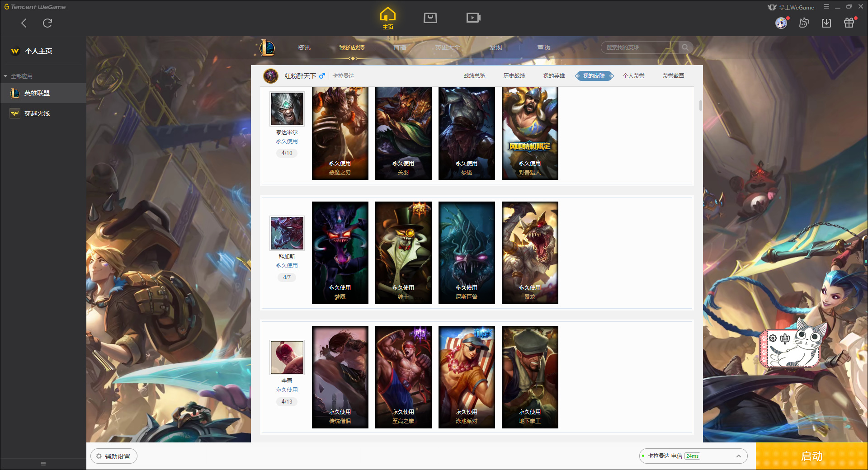Select 英雄联盟 in the sidebar
The height and width of the screenshot is (470, 868).
[x=43, y=93]
